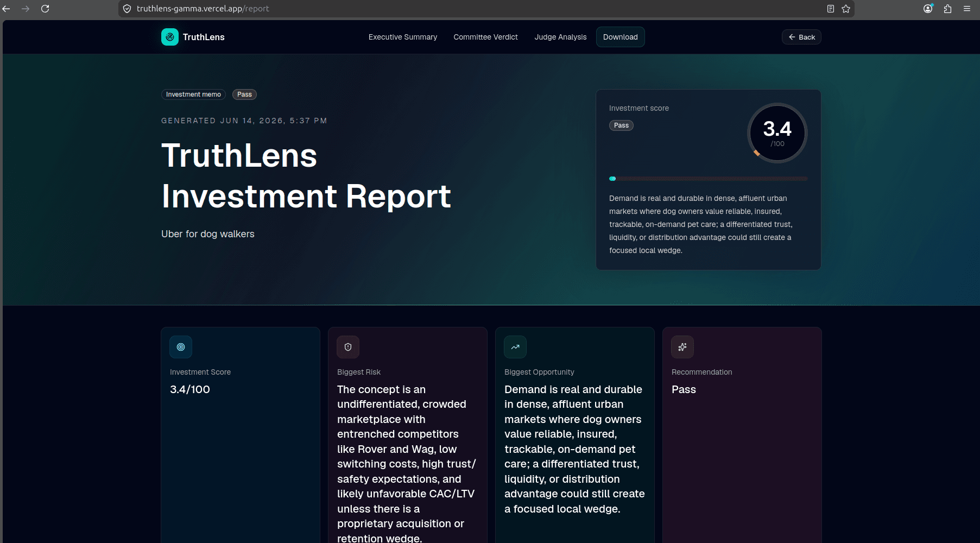Click the Biggest Risk shield icon
980x543 pixels.
pos(348,347)
